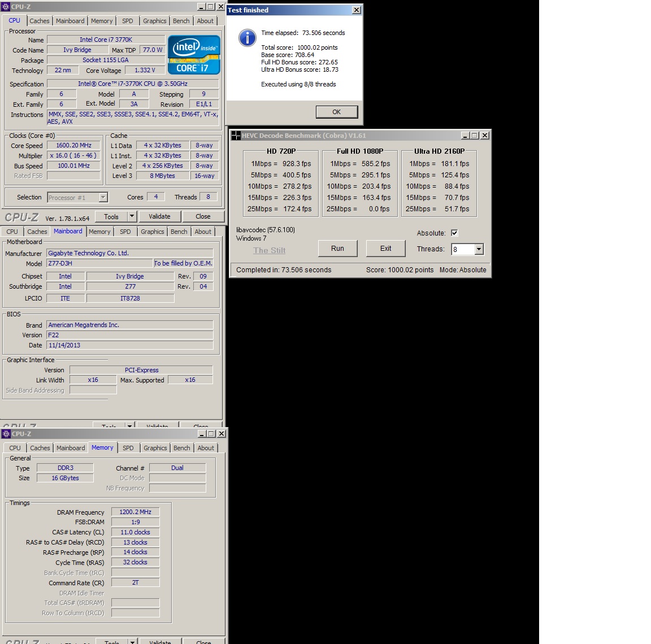
Task: Click 'Completed in: 73.506 seconds' status text
Action: point(284,269)
